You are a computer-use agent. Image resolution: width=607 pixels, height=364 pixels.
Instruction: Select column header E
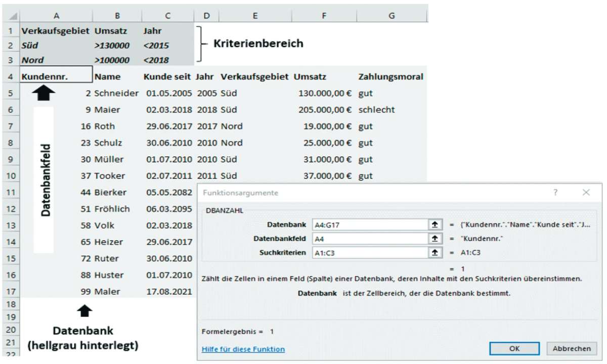pyautogui.click(x=255, y=16)
